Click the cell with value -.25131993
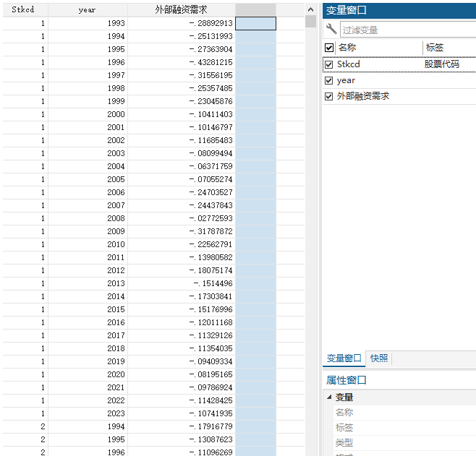The image size is (476, 456). (182, 36)
